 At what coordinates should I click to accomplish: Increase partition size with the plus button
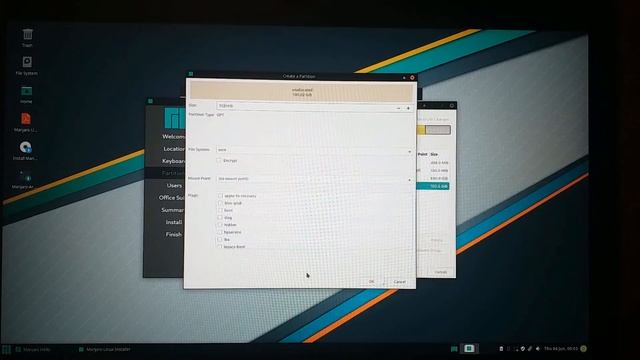tap(408, 108)
